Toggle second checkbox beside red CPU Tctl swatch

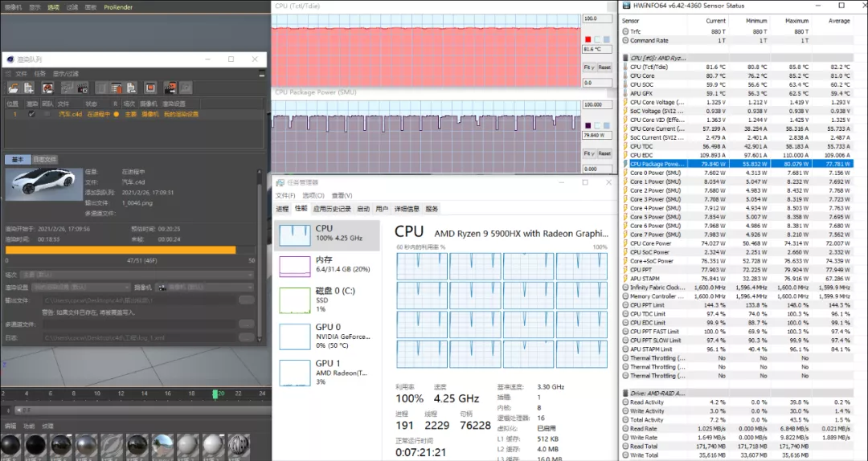coord(607,39)
